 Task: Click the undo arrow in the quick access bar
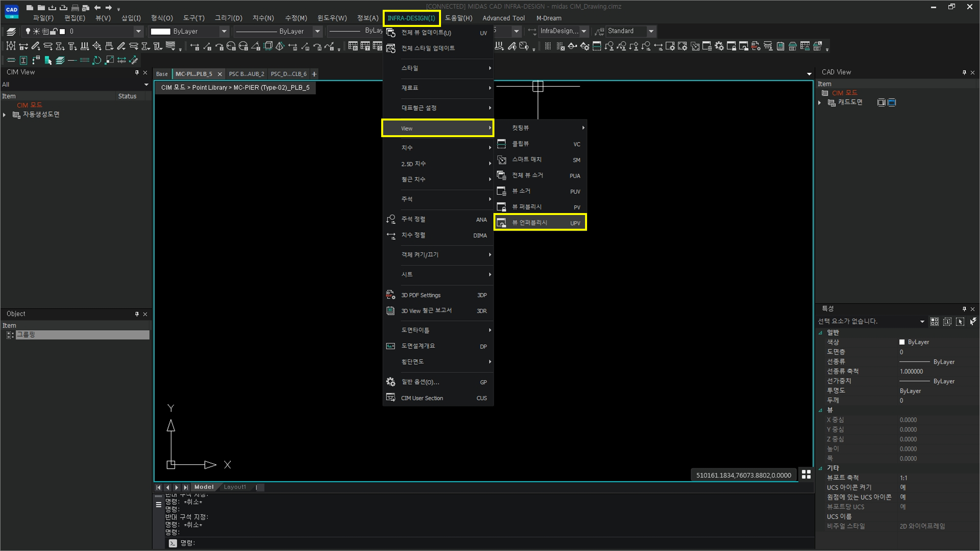[x=98, y=7]
